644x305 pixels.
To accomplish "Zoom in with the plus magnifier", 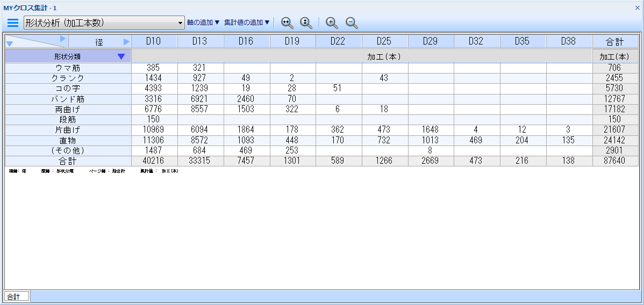I will click(x=332, y=23).
